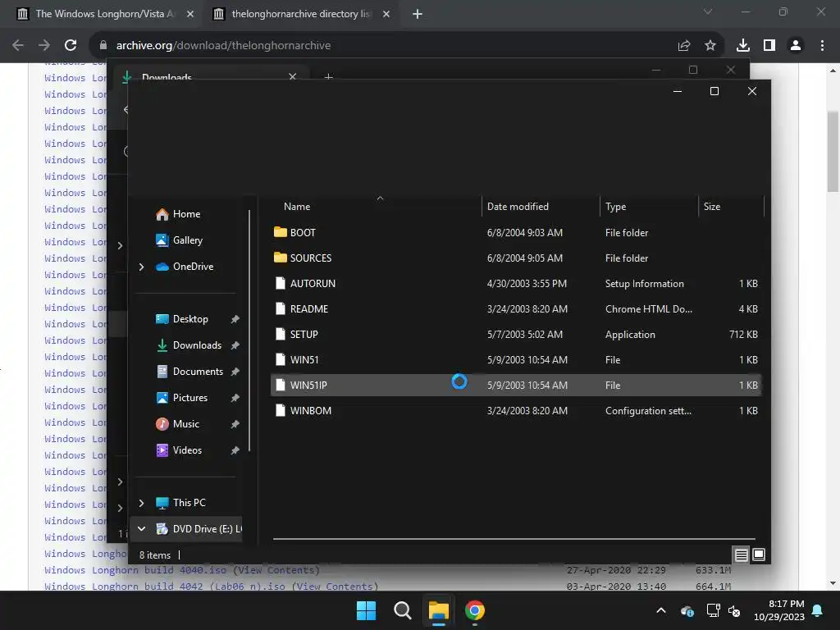Select the README HTML document
840x630 pixels.
[516, 309]
